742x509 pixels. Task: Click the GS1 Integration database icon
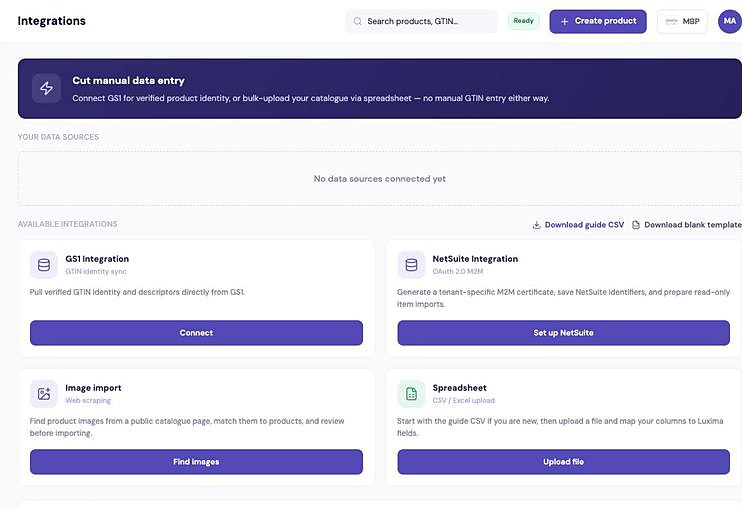pos(44,265)
